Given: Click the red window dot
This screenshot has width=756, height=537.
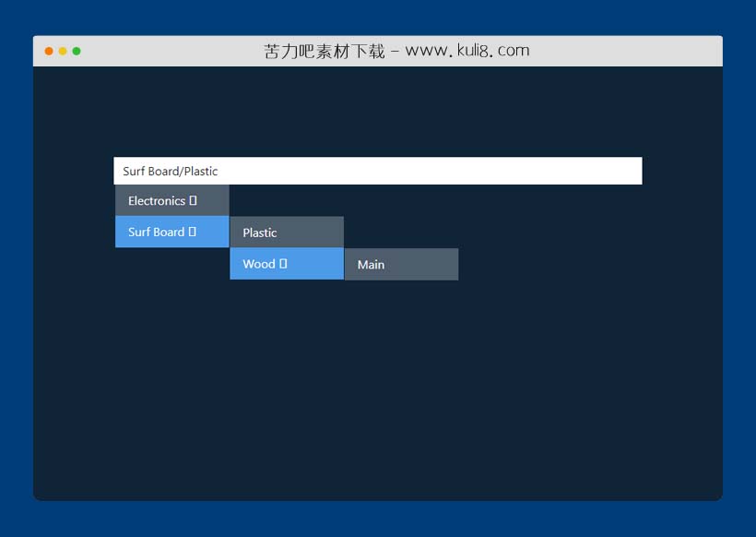Looking at the screenshot, I should (x=49, y=51).
